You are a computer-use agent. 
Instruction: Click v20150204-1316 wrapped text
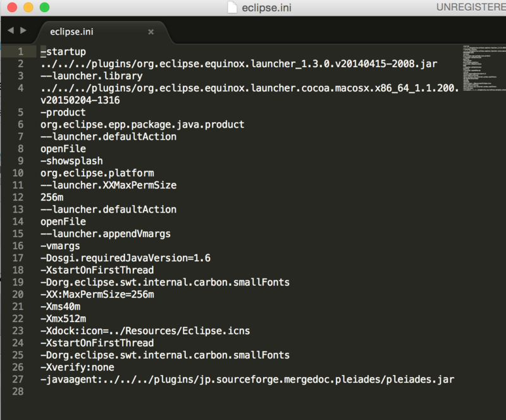pyautogui.click(x=80, y=101)
